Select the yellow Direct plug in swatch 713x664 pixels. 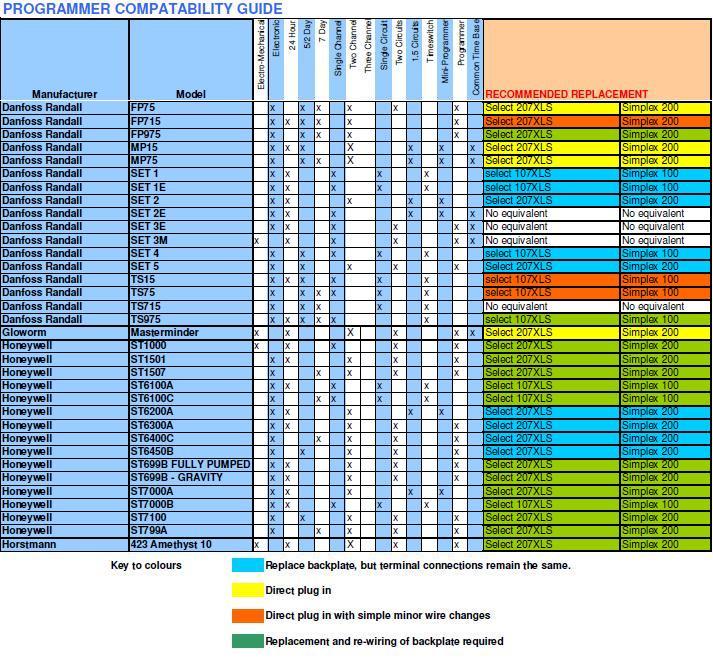[247, 590]
